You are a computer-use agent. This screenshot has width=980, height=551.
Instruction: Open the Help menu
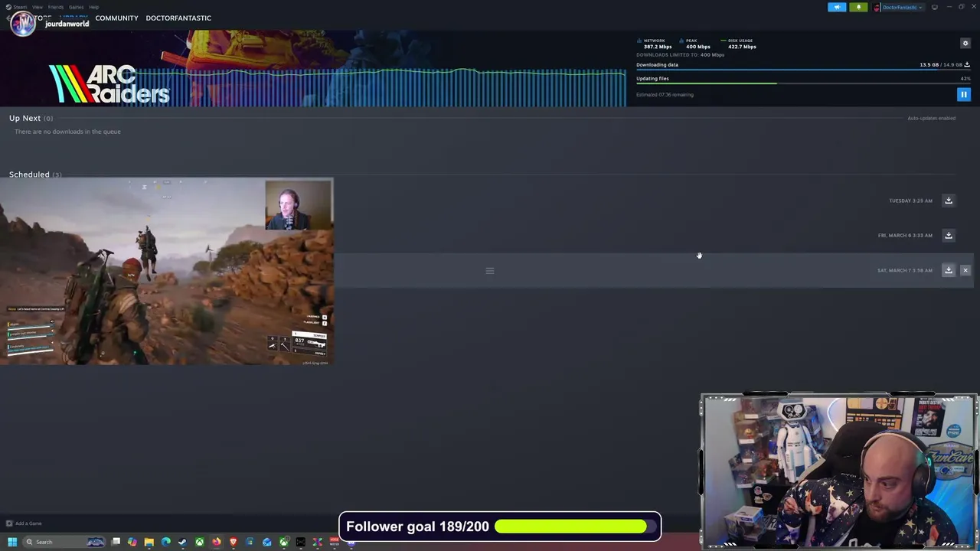tap(93, 7)
